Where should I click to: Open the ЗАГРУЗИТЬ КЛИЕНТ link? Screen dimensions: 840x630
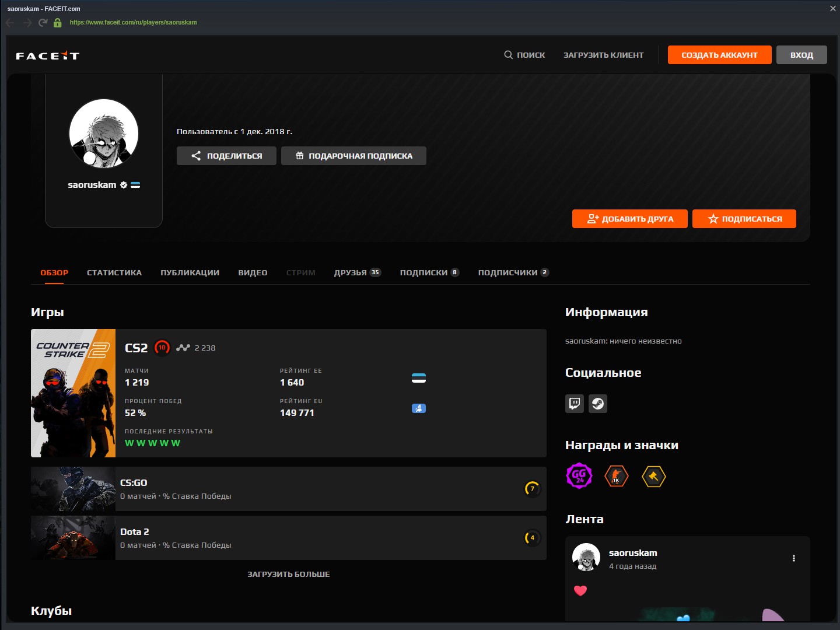604,55
